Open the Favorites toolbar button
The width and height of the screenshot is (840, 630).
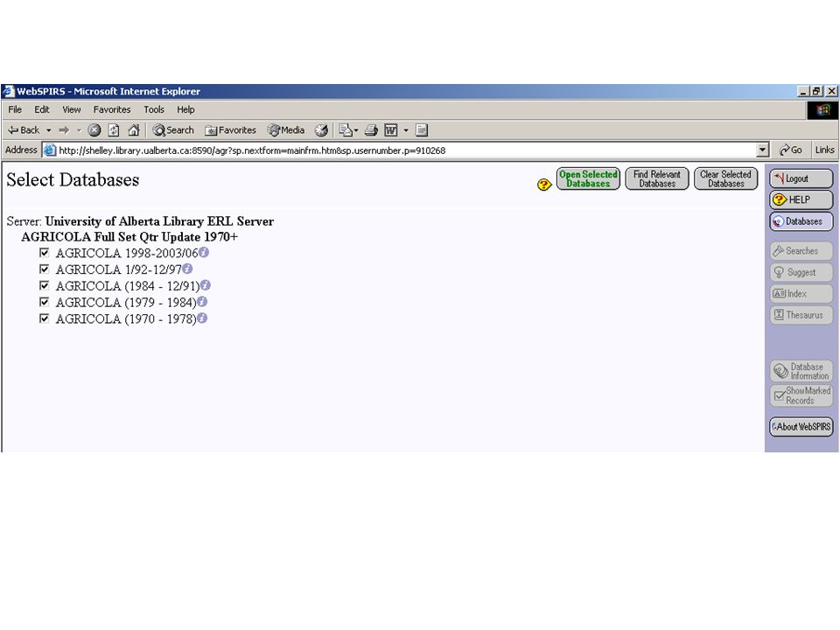click(x=230, y=130)
